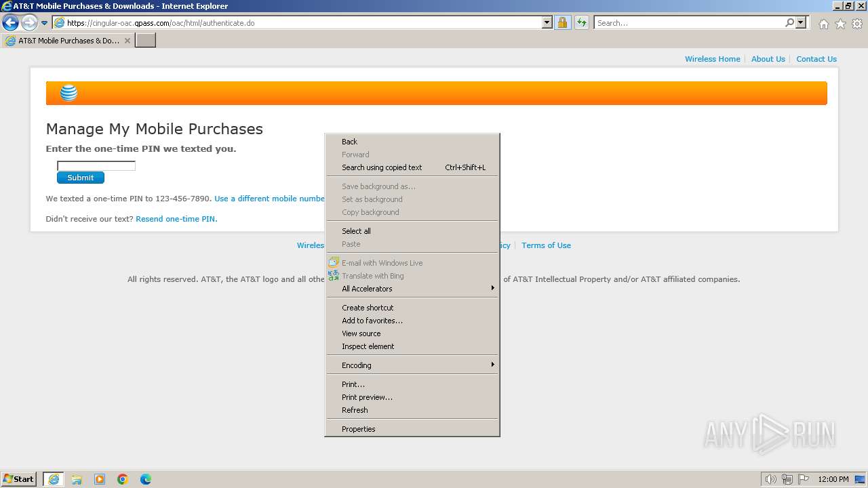The height and width of the screenshot is (488, 868).
Task: Choose Inspect element in context menu
Action: coord(412,346)
